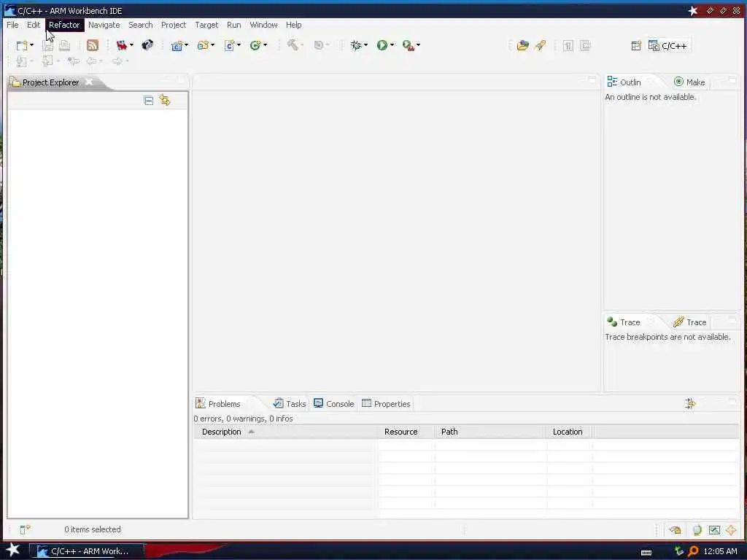Click the Debug bug icon
This screenshot has height=560, width=747.
pyautogui.click(x=356, y=45)
